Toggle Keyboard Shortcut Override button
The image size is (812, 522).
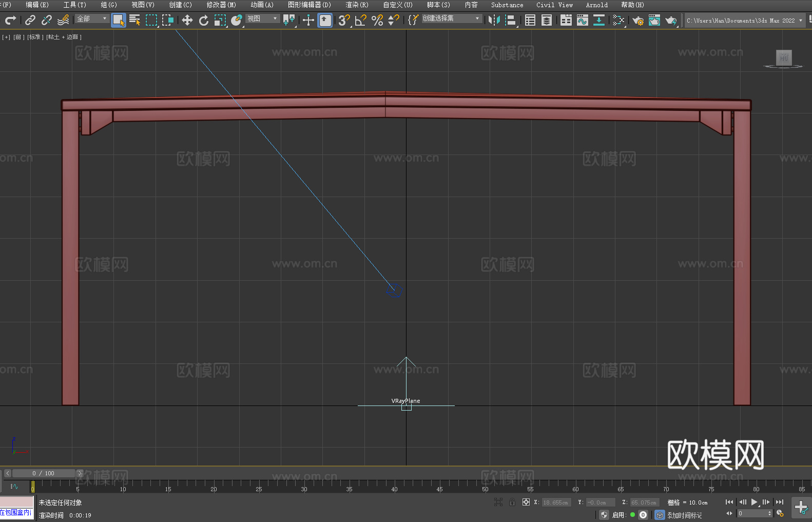pyautogui.click(x=325, y=20)
